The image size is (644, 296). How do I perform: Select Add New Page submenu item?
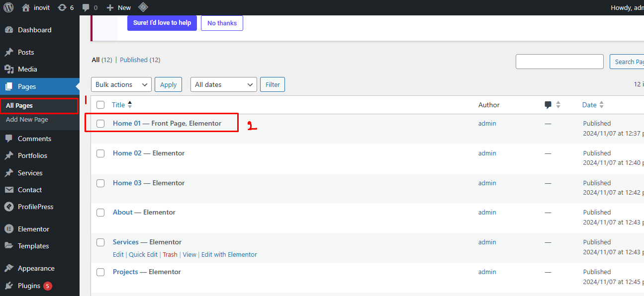[x=27, y=120]
